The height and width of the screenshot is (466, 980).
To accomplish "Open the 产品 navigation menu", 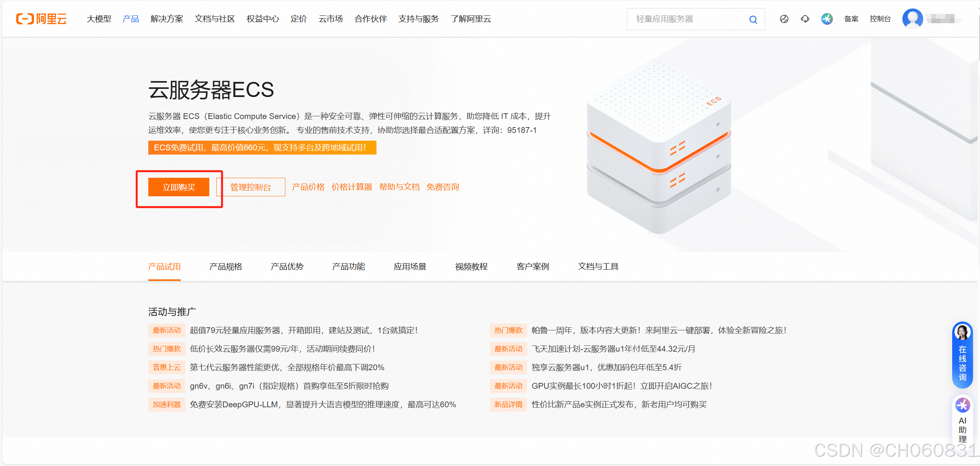I will 131,19.
